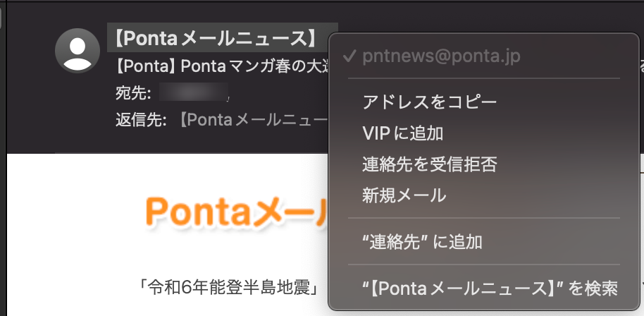Choose "連絡先"に追加 menu entry
The width and height of the screenshot is (644, 316).
[422, 242]
